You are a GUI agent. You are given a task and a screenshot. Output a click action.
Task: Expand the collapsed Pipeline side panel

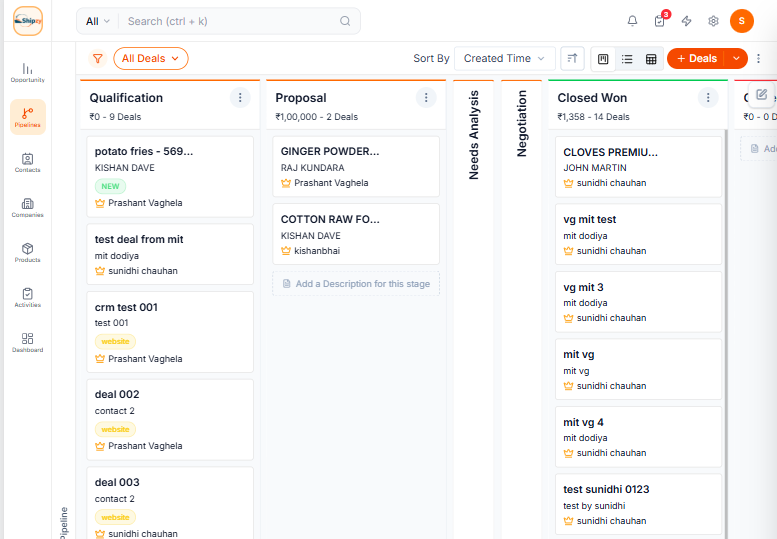click(64, 523)
